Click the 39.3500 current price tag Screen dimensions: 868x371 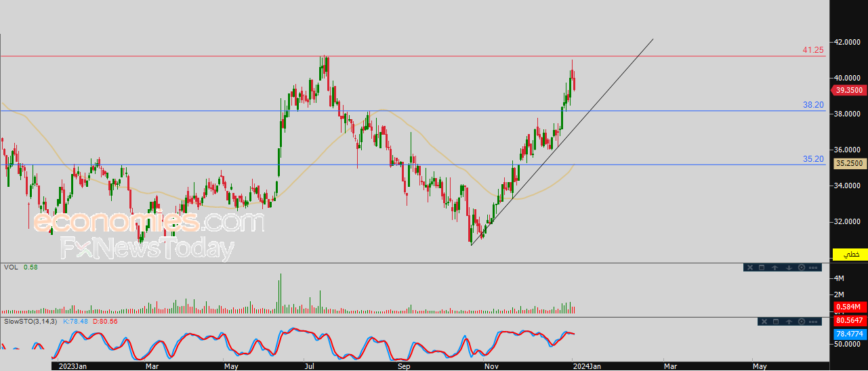(848, 90)
